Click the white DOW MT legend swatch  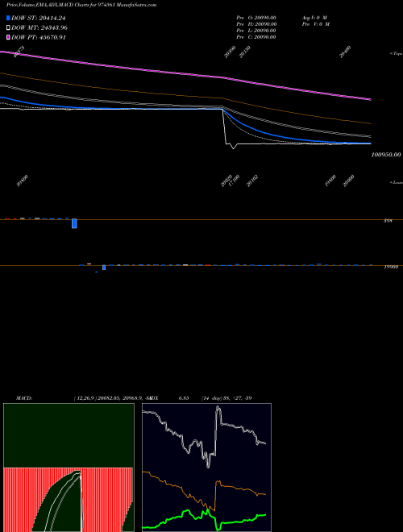8,27
